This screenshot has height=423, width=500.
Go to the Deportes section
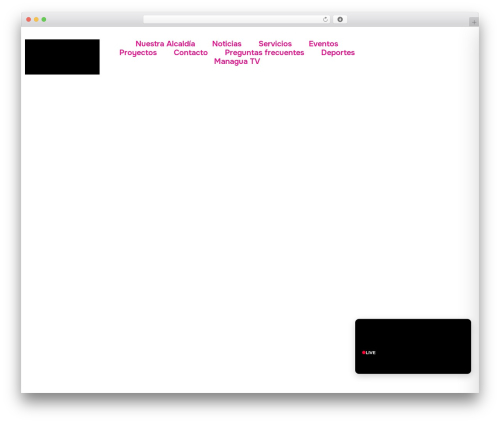click(x=338, y=53)
